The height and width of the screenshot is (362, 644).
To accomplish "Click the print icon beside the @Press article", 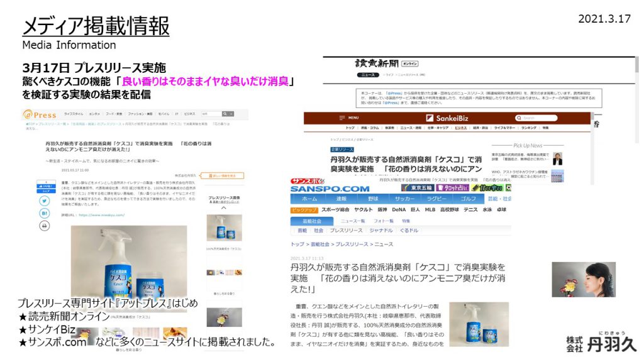I will 45,226.
